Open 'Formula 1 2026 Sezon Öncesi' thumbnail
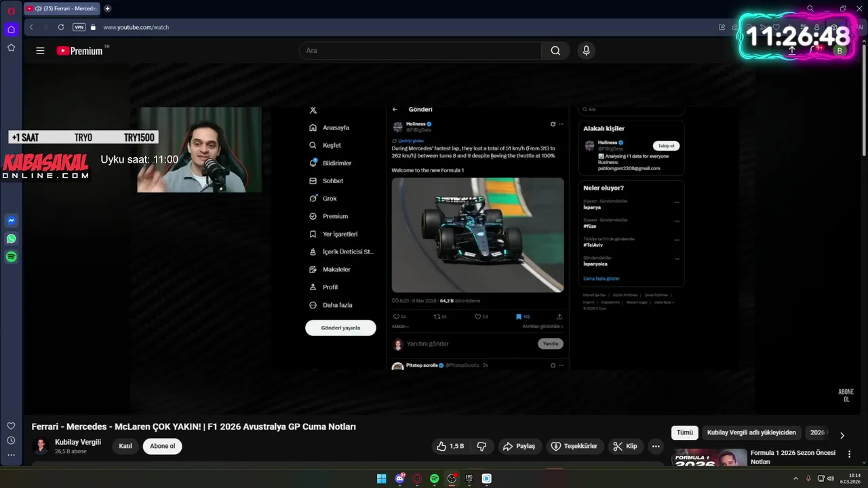The height and width of the screenshot is (488, 868). click(709, 458)
